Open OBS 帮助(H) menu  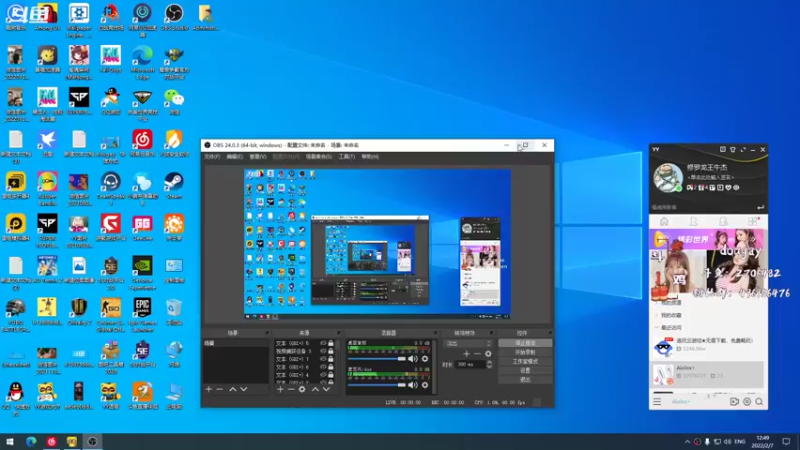tap(370, 157)
